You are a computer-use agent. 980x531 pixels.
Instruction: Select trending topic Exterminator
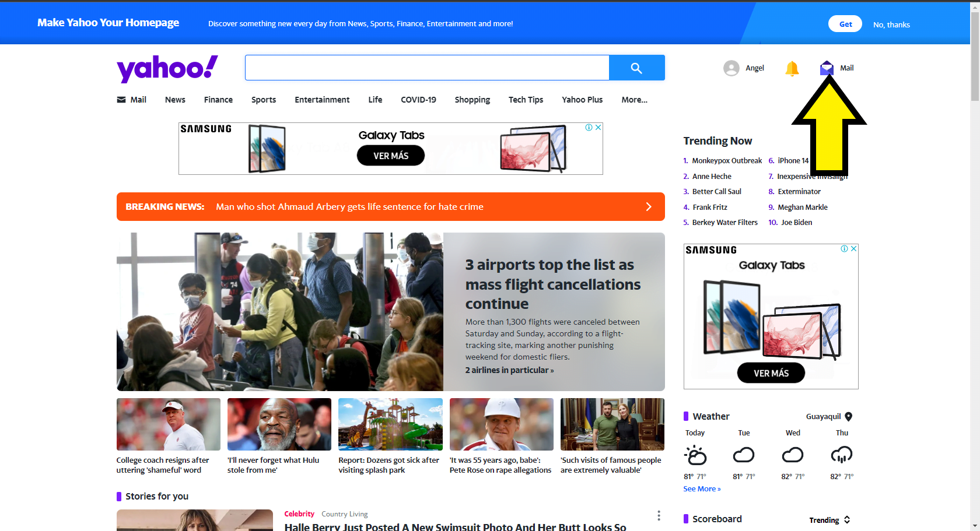pos(799,192)
